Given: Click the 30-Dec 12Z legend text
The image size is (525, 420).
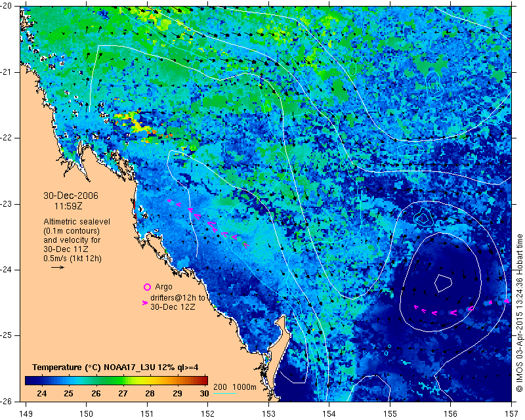Looking at the screenshot, I should (x=173, y=306).
